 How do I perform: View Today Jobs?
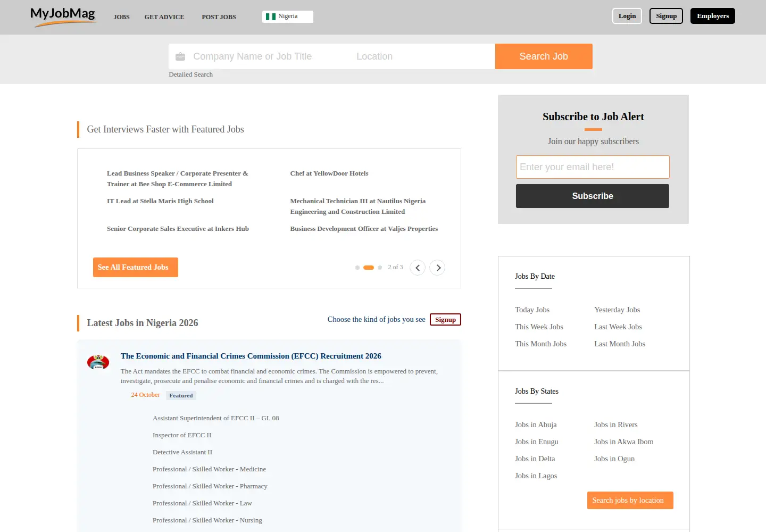532,310
